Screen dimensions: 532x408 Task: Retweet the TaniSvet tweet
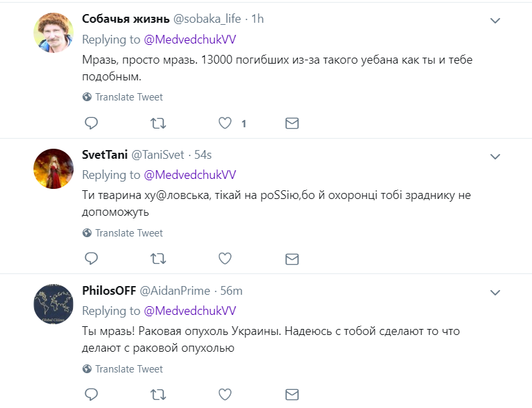coord(159,259)
